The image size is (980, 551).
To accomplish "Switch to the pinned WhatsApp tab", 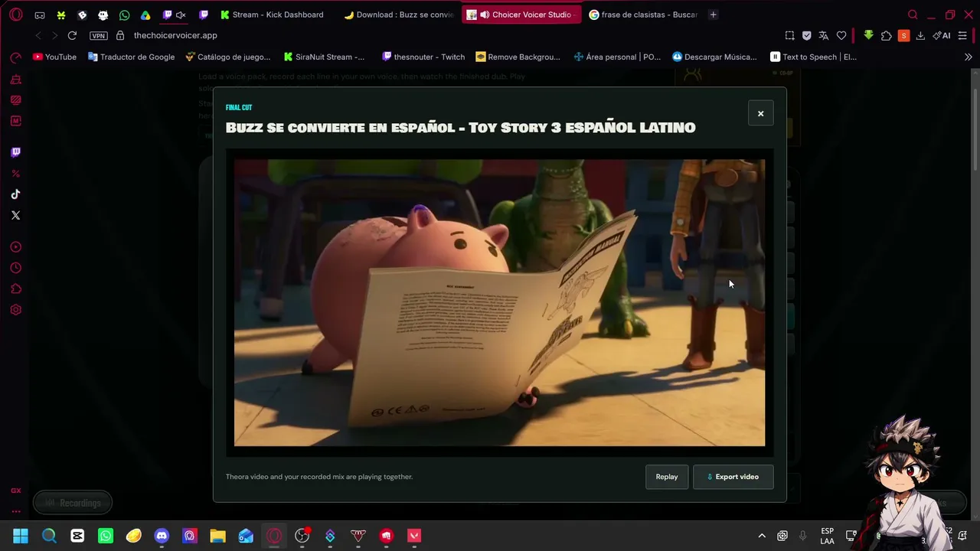I will coord(124,15).
